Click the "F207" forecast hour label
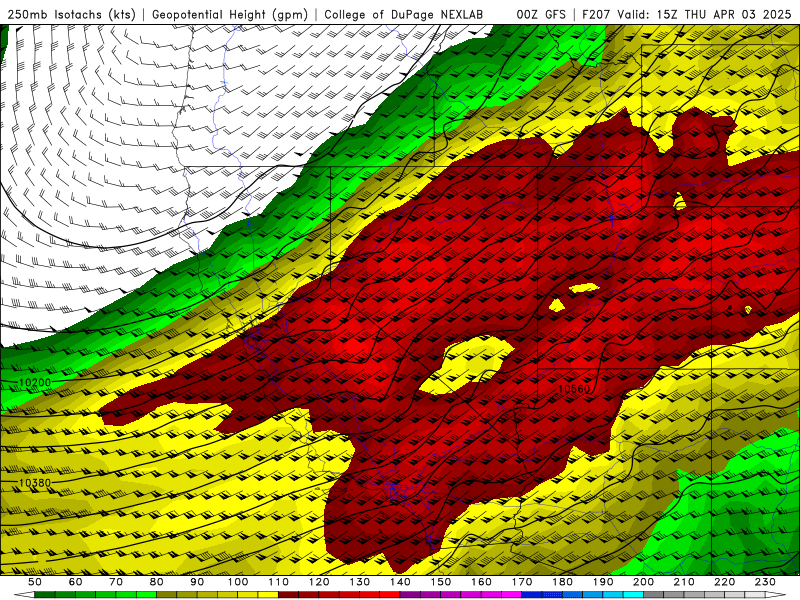The height and width of the screenshot is (600, 800). 596,14
